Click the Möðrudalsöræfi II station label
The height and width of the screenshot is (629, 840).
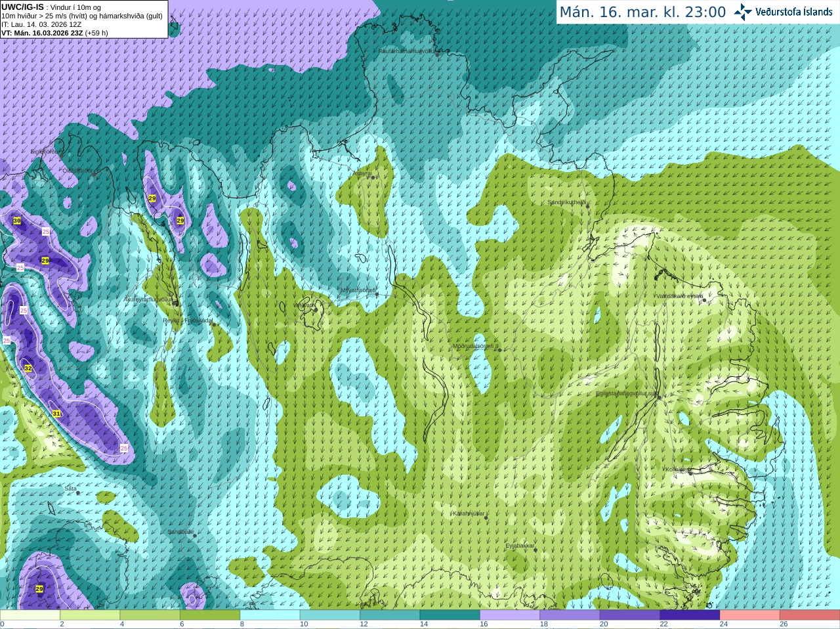click(475, 346)
